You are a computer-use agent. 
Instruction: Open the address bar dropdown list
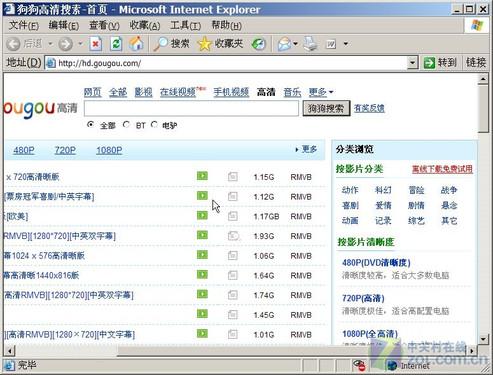tap(413, 63)
